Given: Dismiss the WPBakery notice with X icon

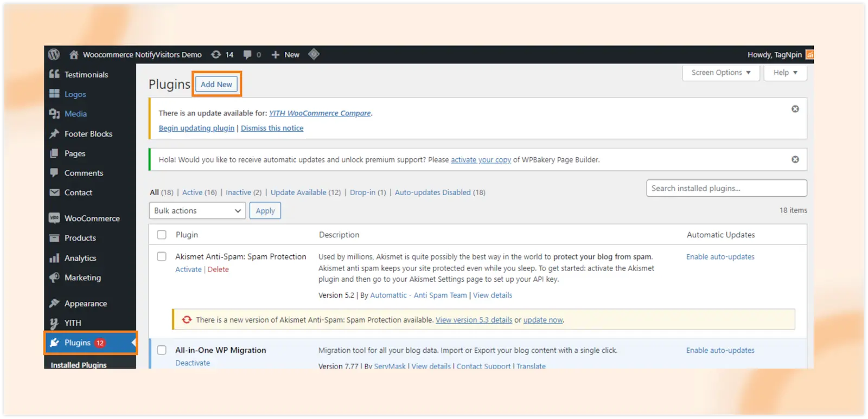Looking at the screenshot, I should (x=795, y=159).
